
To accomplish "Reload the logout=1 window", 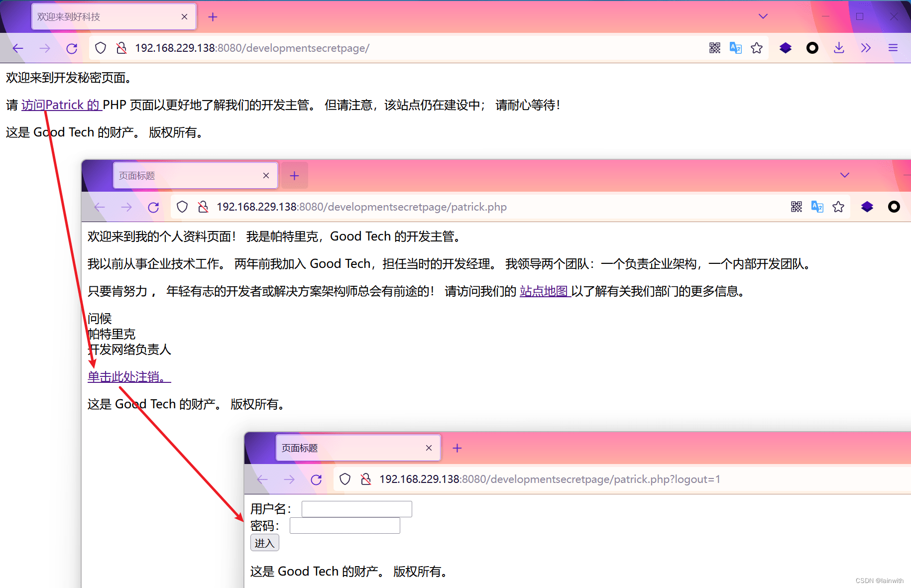I will [x=316, y=479].
